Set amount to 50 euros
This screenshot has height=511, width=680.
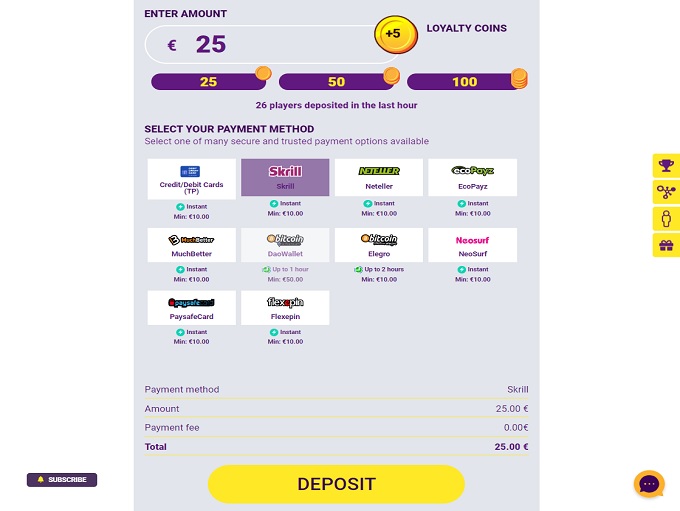click(x=336, y=82)
